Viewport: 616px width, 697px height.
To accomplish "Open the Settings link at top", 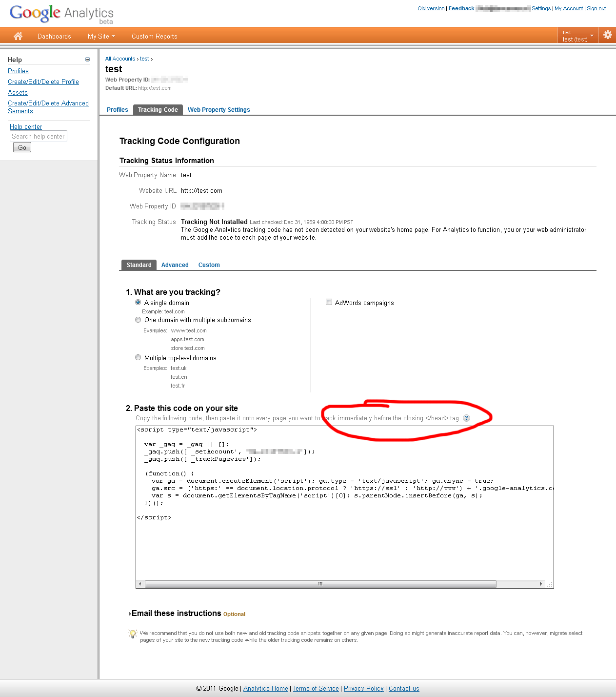I will [541, 8].
